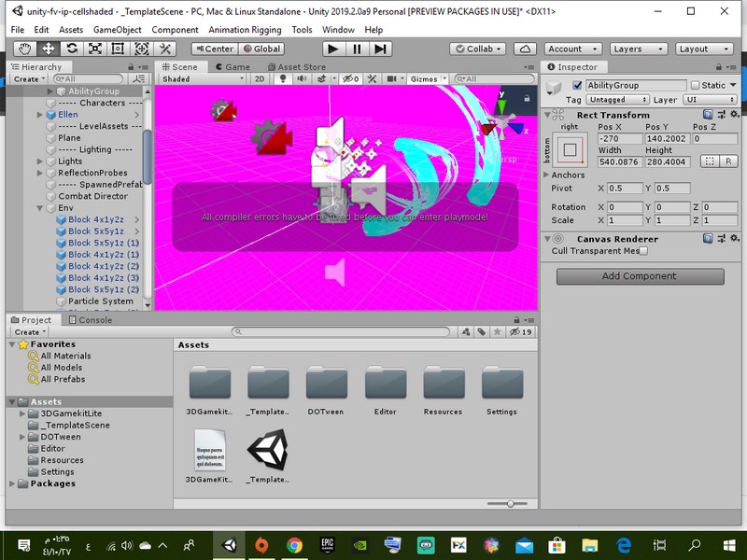Open the Shaded draw mode dropdown
This screenshot has width=747, height=560.
(203, 78)
